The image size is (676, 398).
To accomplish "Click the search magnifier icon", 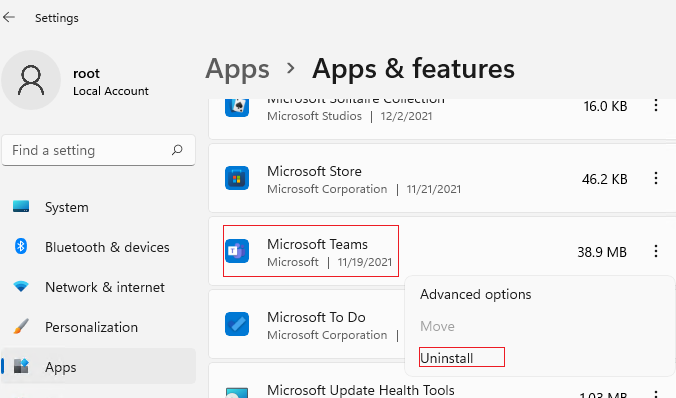I will coord(177,150).
